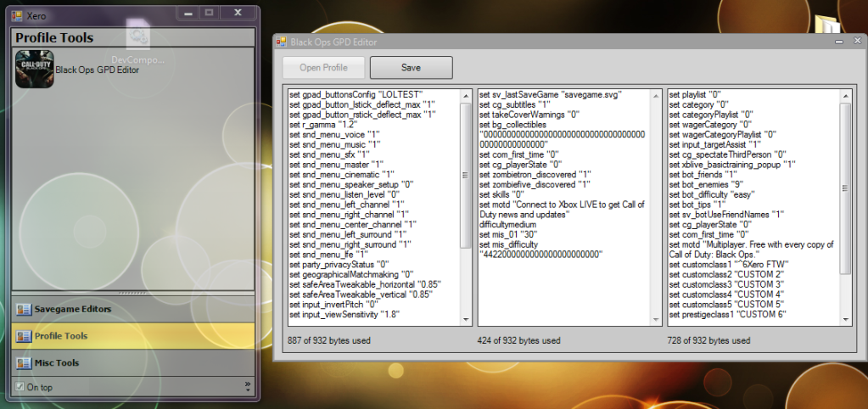Click the line set bot_difficulty "easy"

point(712,194)
